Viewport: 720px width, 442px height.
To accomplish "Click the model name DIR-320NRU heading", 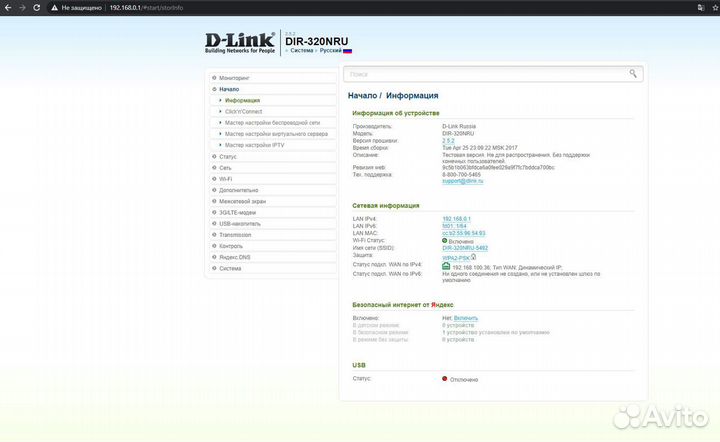I will [x=316, y=41].
